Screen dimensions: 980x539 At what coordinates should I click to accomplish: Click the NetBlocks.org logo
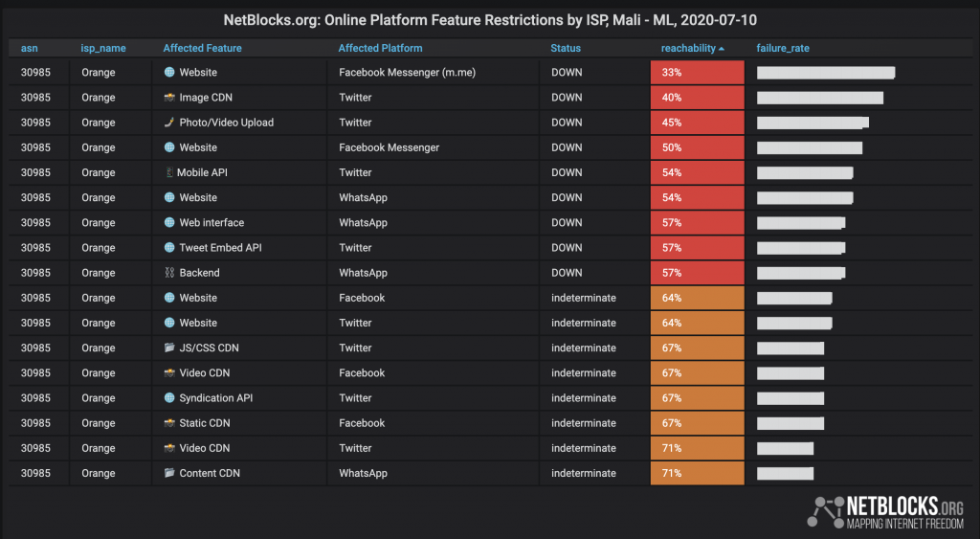[885, 512]
